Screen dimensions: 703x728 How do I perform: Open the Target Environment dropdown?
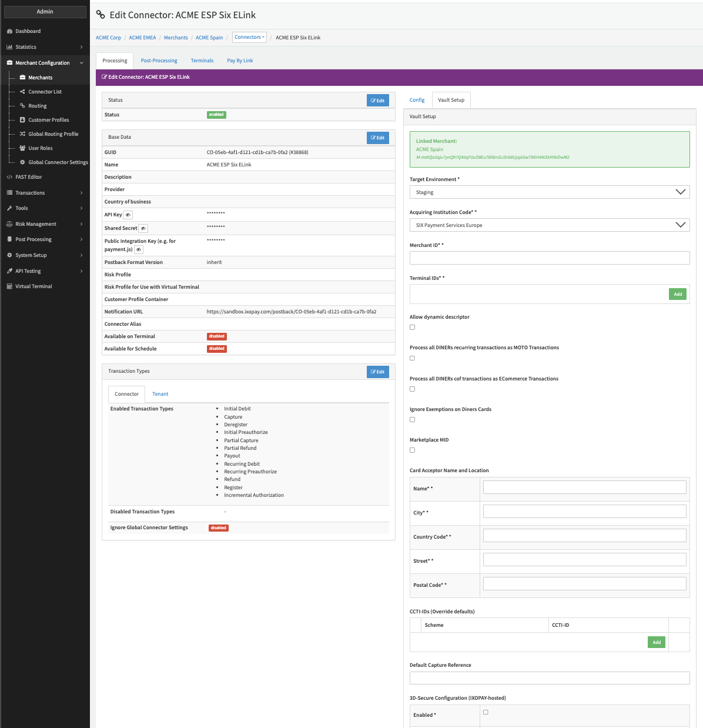coord(549,192)
